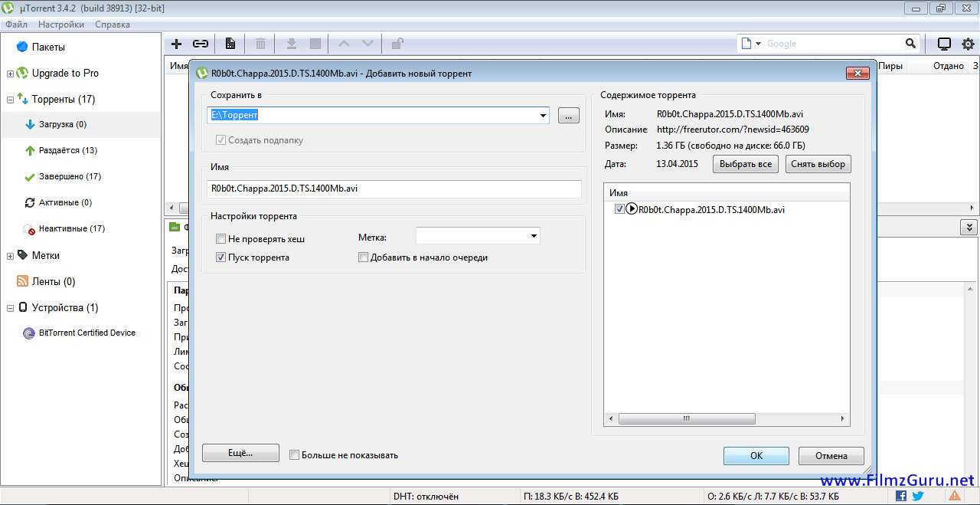
Task: Click the Twitter icon in status bar
Action: tap(918, 496)
